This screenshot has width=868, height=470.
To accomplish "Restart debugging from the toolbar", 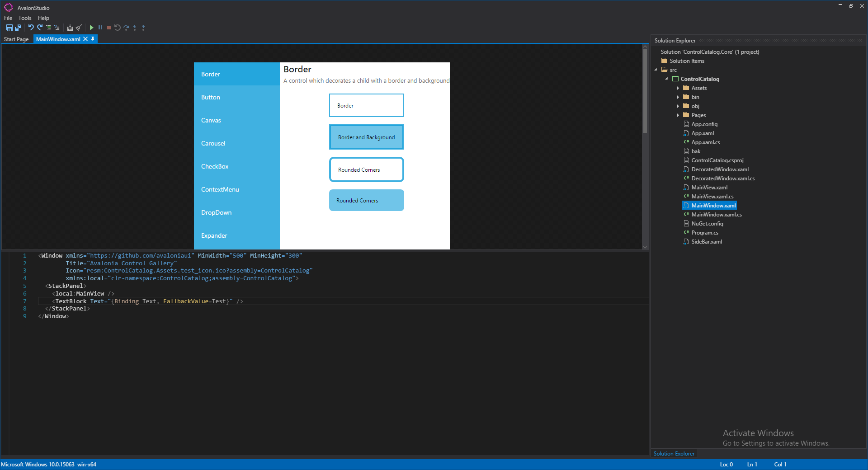I will (117, 28).
